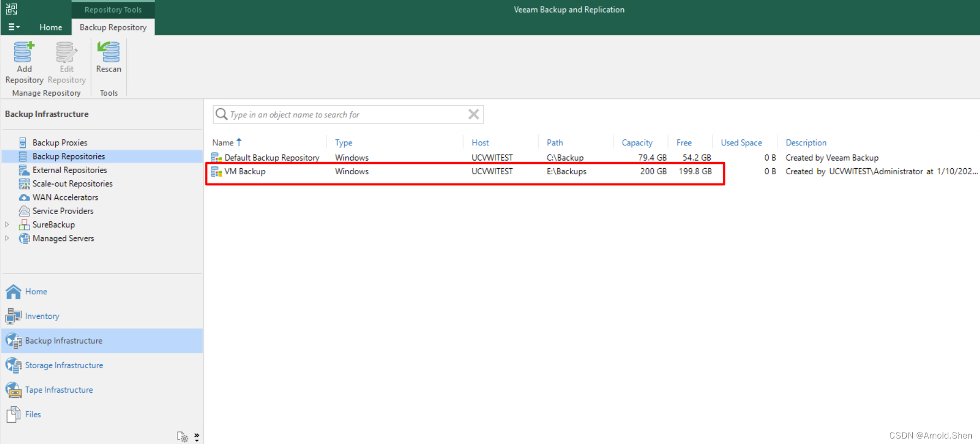Sort by the Host column header

coord(480,143)
